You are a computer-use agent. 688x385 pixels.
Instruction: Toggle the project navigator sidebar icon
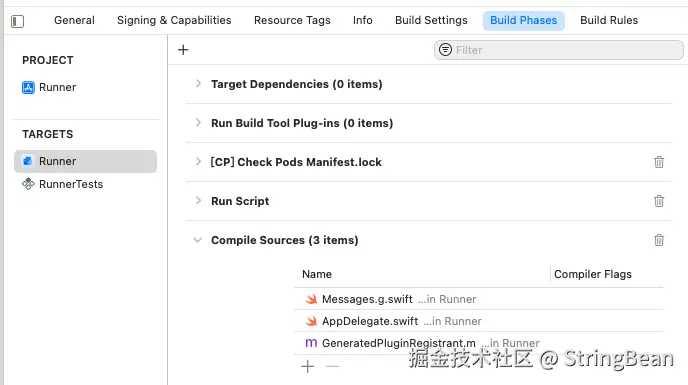[18, 21]
